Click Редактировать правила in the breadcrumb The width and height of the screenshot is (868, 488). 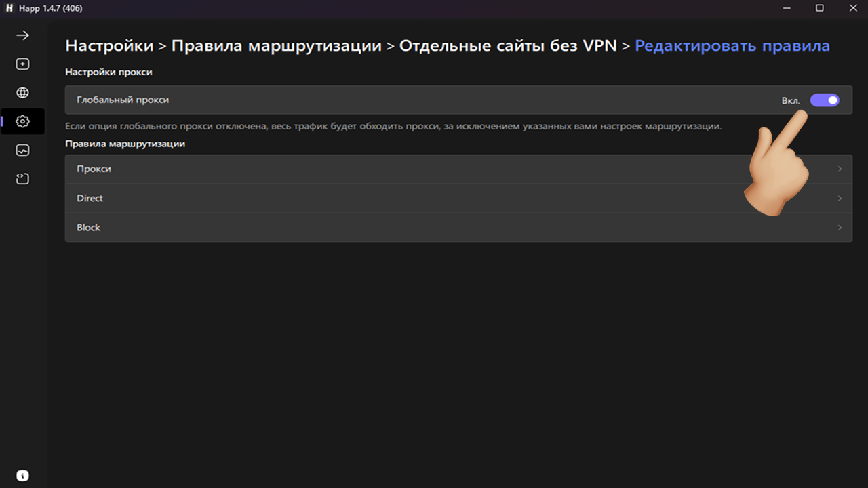[x=732, y=45]
